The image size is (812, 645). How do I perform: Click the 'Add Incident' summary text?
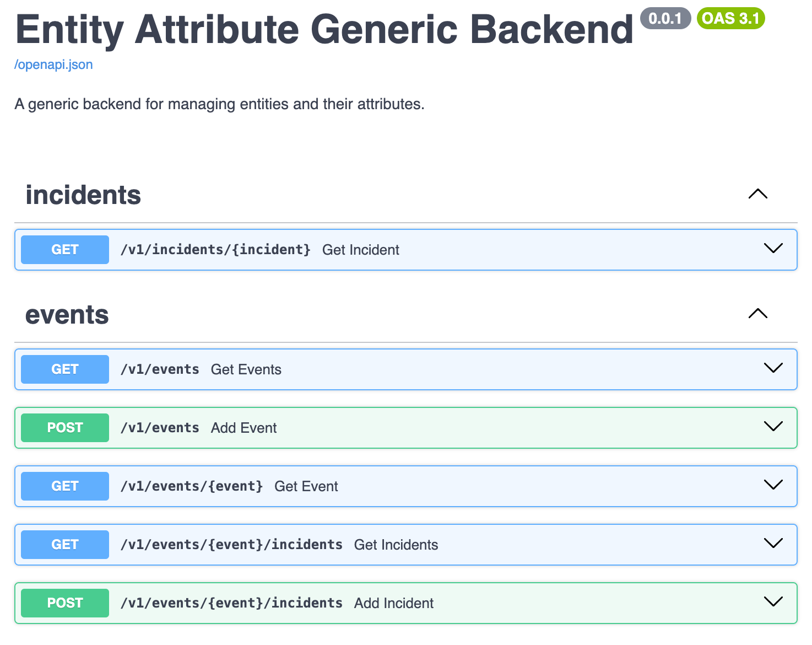click(x=394, y=603)
